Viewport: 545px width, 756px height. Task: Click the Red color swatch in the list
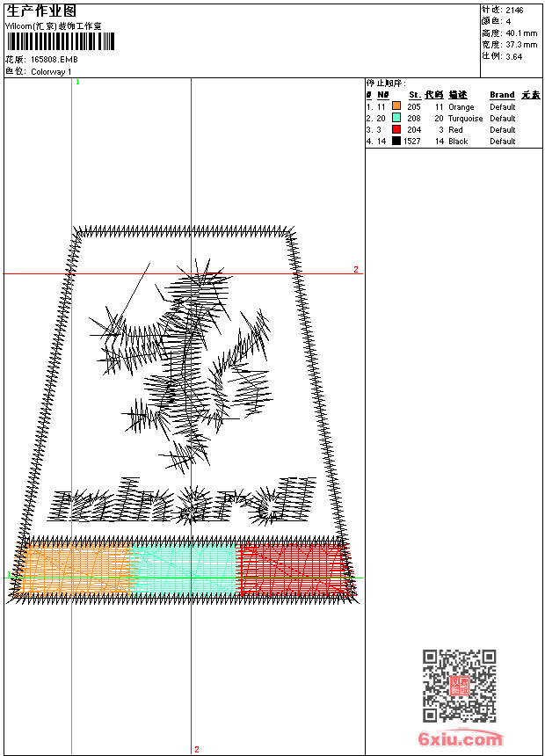(396, 129)
